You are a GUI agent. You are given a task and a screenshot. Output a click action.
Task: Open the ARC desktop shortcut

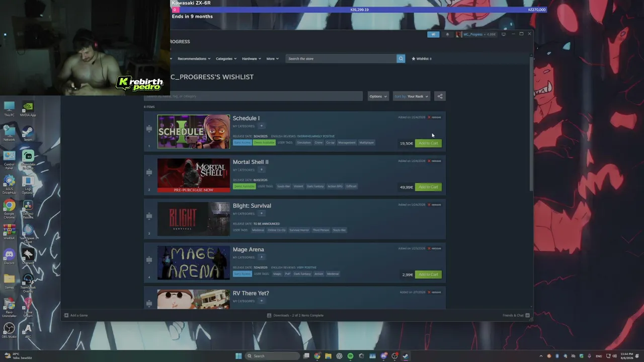(28, 330)
